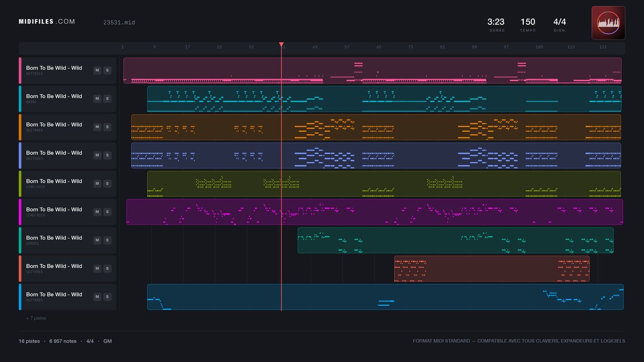Select the BATTERIE track title text

click(54, 68)
